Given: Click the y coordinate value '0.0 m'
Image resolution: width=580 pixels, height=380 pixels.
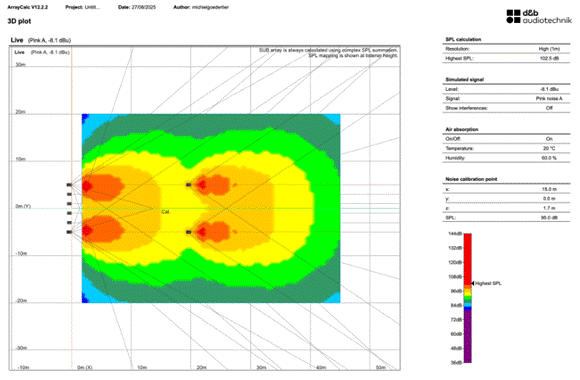Looking at the screenshot, I should 549,199.
